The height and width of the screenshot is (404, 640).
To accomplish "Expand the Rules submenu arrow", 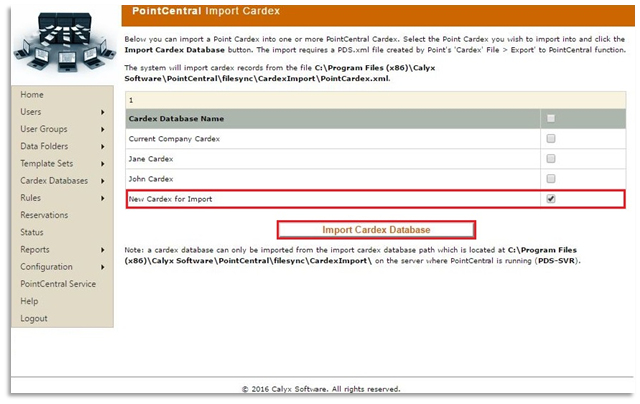I will (102, 198).
